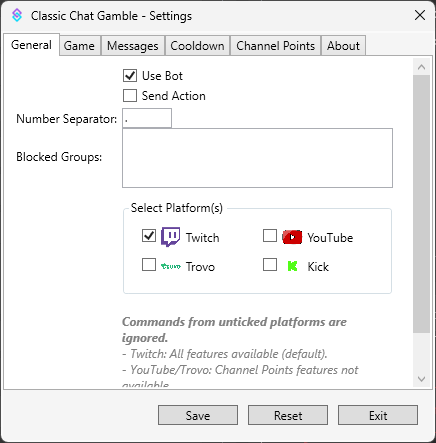Viewport: 436px width, 443px height.
Task: Save the settings with Save button
Action: point(198,415)
